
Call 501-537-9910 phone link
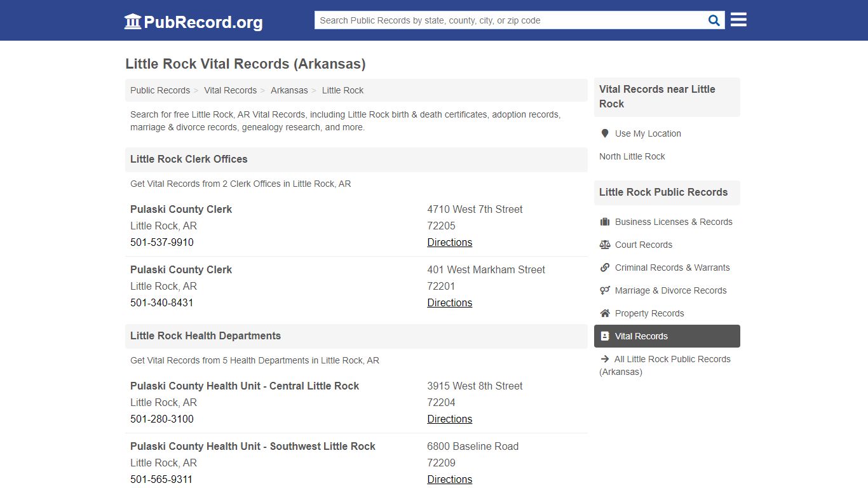(162, 242)
